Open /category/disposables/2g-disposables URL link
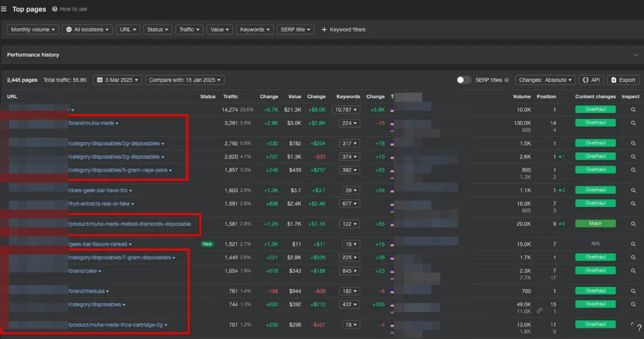The image size is (644, 339). tap(114, 157)
